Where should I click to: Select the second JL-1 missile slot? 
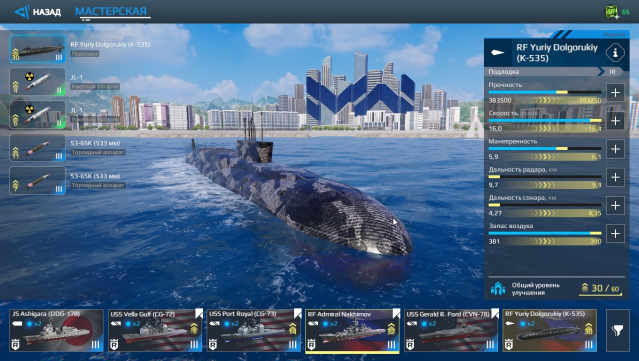point(37,115)
